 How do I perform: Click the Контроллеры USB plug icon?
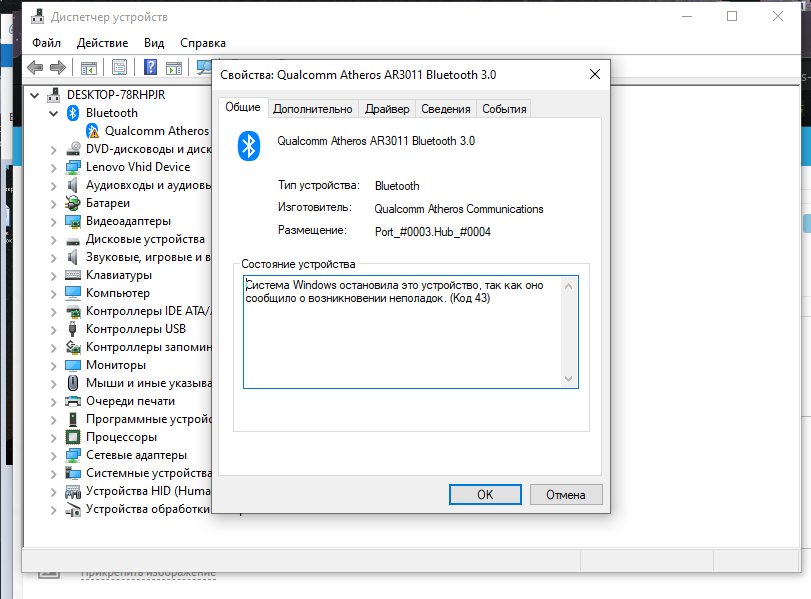tap(73, 329)
